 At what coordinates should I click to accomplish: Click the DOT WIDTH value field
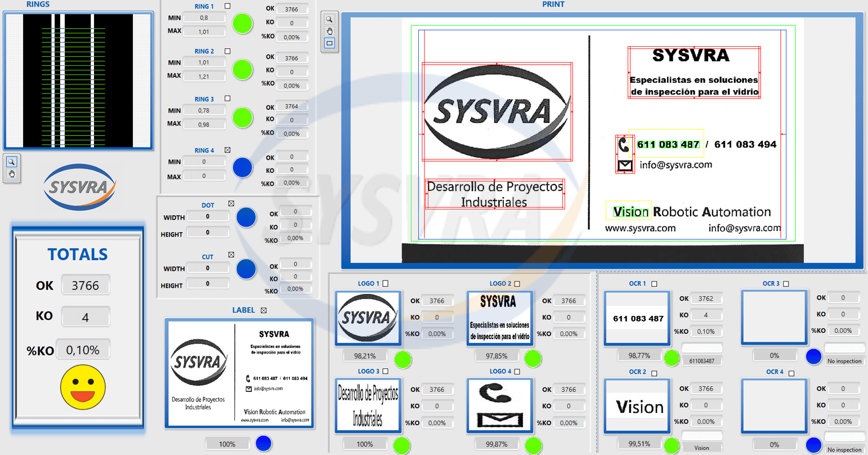pos(208,216)
